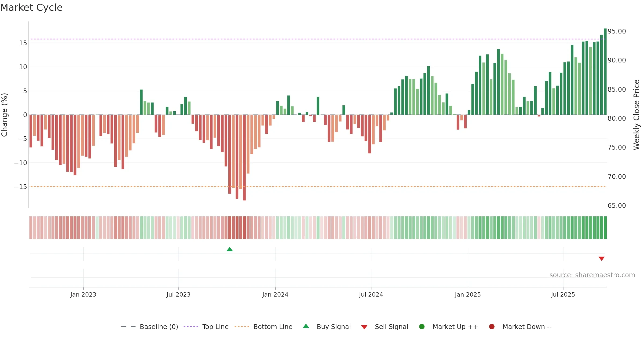Toggle the Top Line legend entry

click(206, 327)
